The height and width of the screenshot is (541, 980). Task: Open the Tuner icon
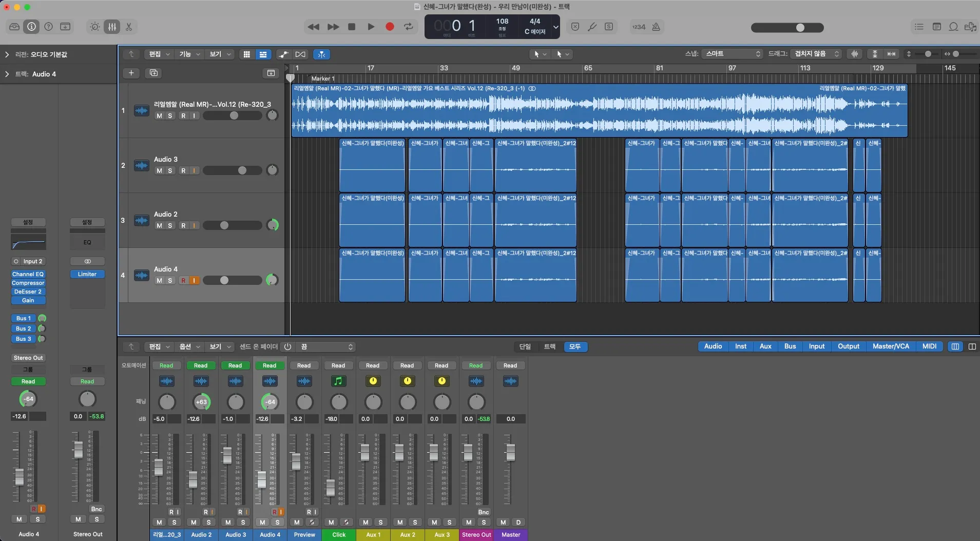tap(592, 27)
